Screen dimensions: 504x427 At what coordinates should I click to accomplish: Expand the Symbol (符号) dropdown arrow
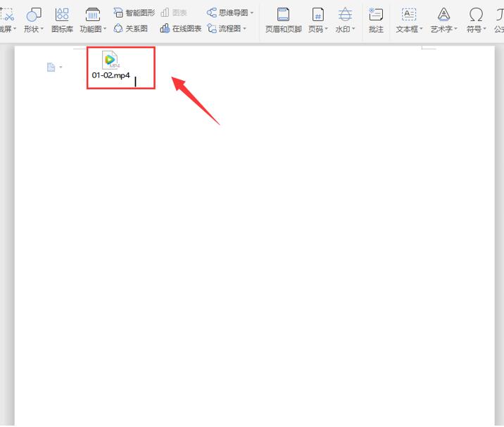pos(484,29)
